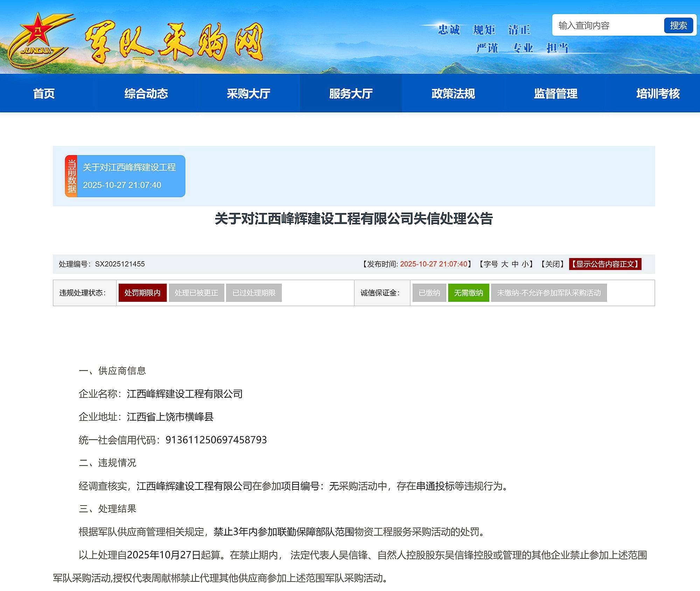Open the 监督管理 menu item
700x591 pixels.
555,93
